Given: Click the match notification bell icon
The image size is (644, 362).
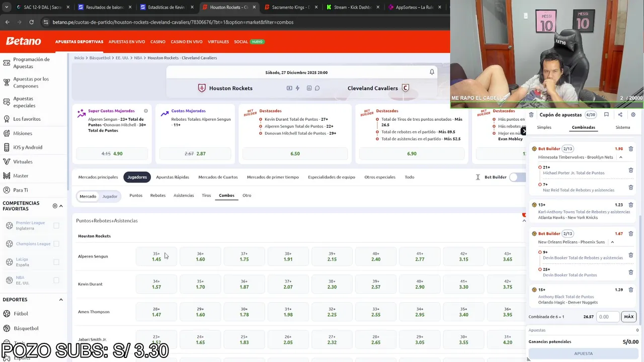Looking at the screenshot, I should 432,72.
